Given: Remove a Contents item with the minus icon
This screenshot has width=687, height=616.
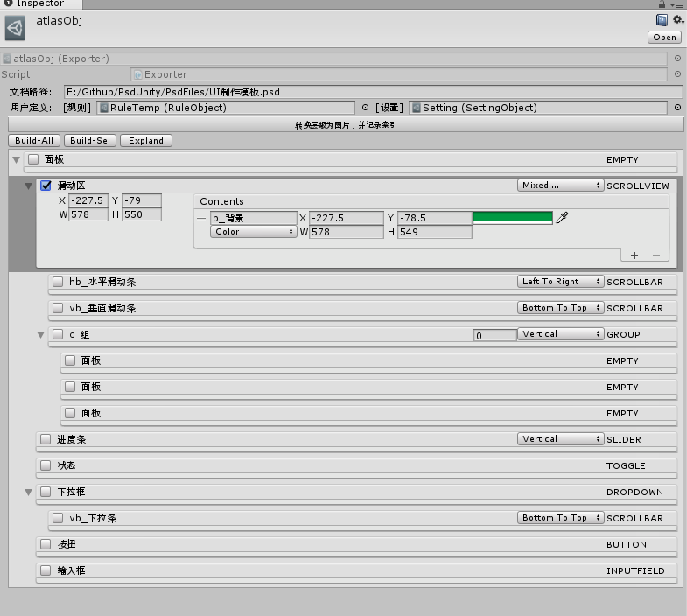Looking at the screenshot, I should point(656,255).
